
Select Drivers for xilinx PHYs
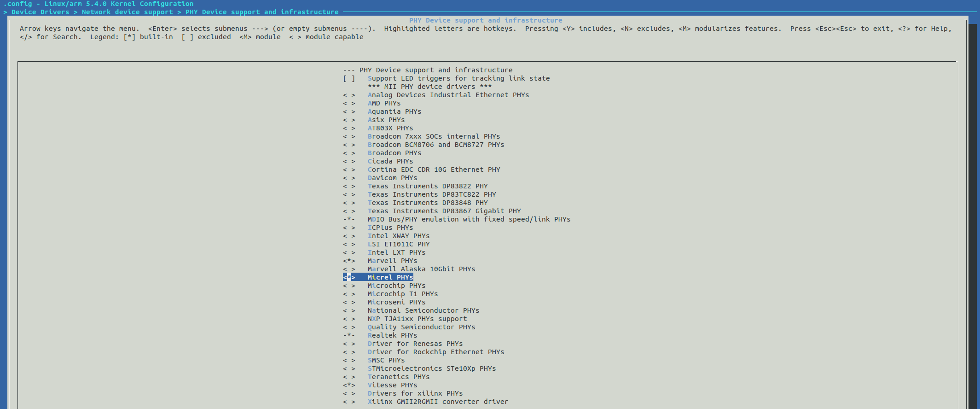[x=403, y=393]
